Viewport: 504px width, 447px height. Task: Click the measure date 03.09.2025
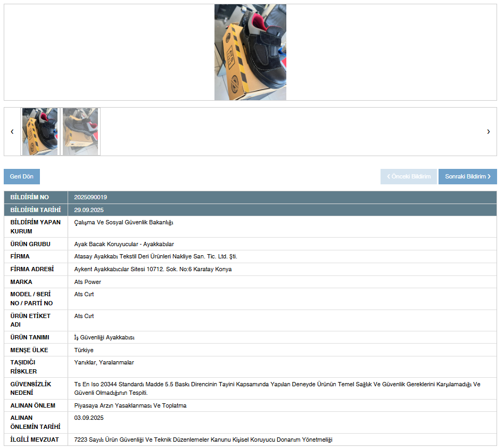coord(89,418)
